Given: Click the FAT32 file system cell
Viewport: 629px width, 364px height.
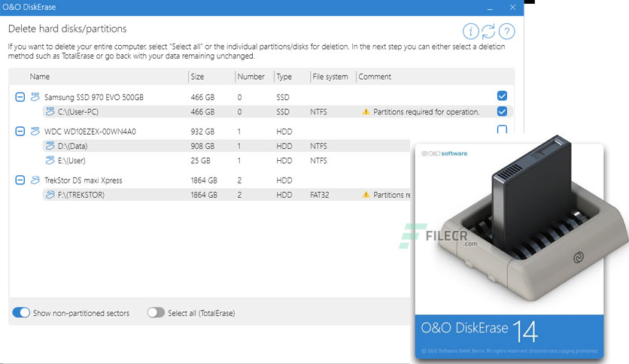Looking at the screenshot, I should (x=319, y=195).
